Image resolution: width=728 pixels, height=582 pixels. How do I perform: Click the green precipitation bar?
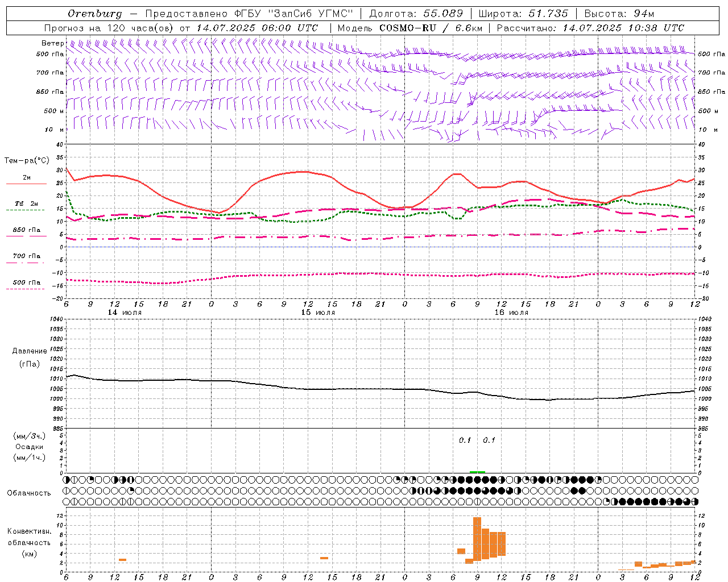[477, 472]
